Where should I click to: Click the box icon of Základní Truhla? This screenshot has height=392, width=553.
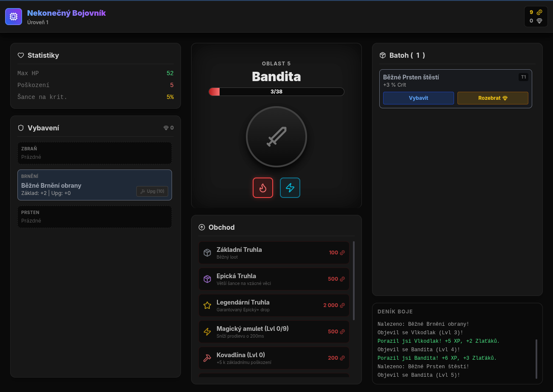point(207,253)
